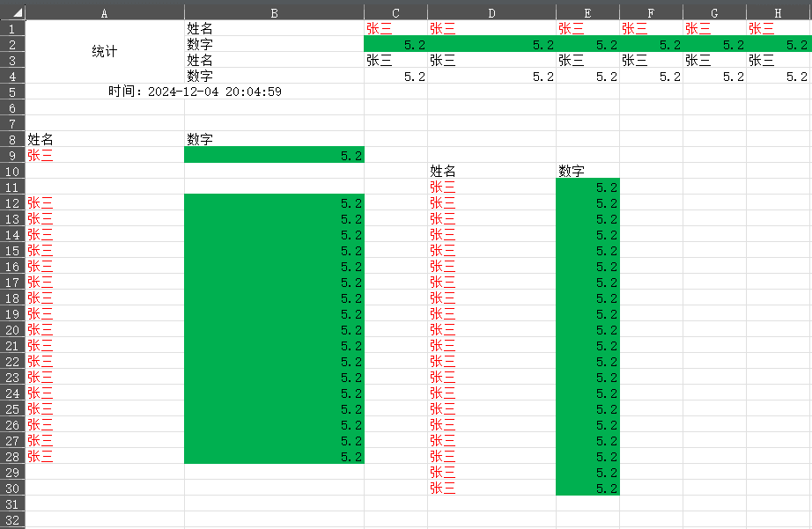Select the 数字 header cell in row 2
This screenshot has width=812, height=529.
click(273, 43)
